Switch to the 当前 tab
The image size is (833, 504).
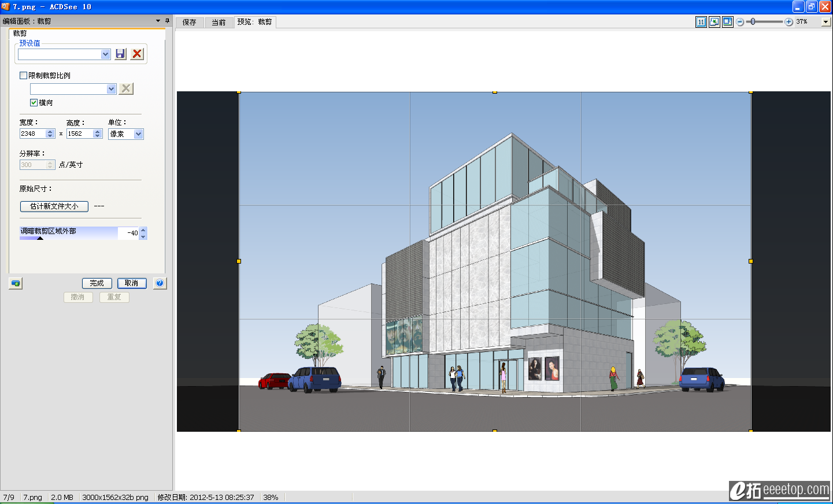point(219,23)
